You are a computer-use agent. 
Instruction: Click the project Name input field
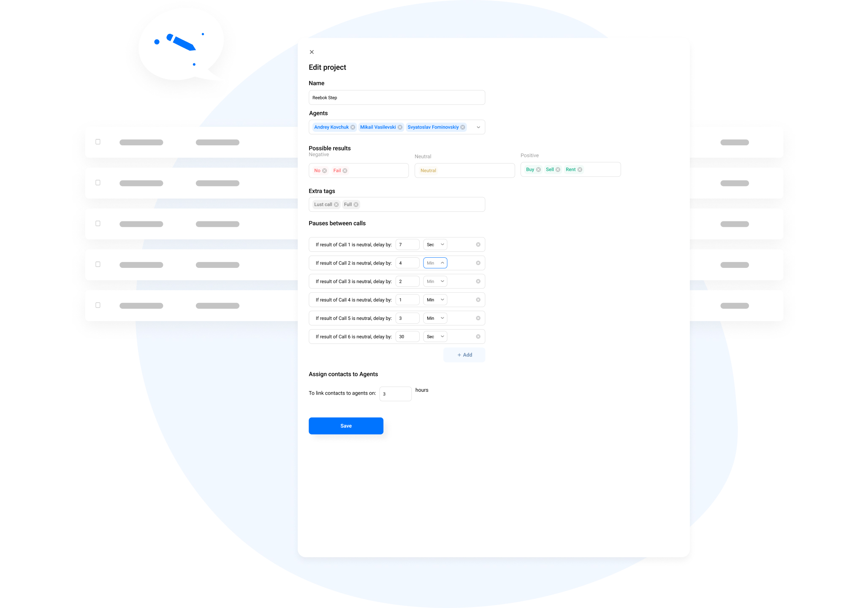[396, 98]
